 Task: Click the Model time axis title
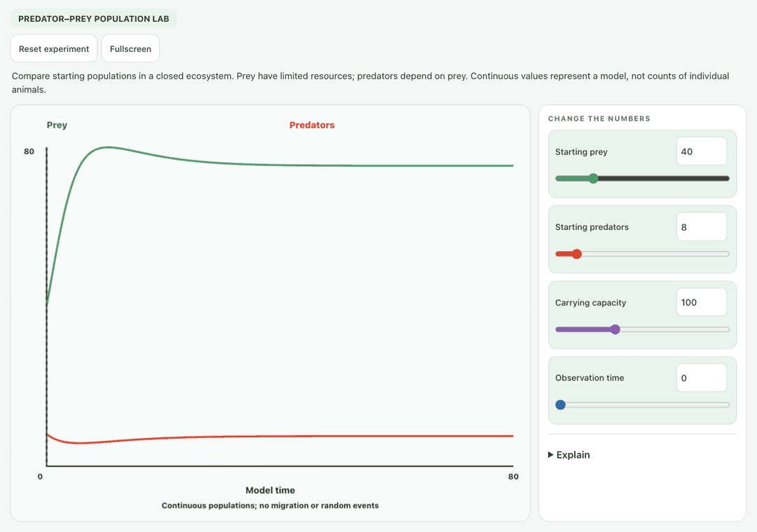point(271,491)
